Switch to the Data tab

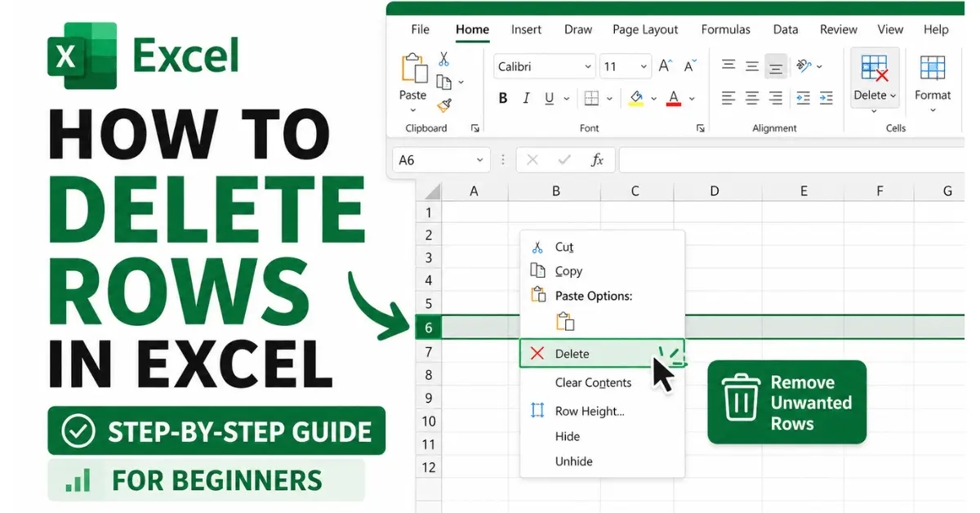[786, 29]
